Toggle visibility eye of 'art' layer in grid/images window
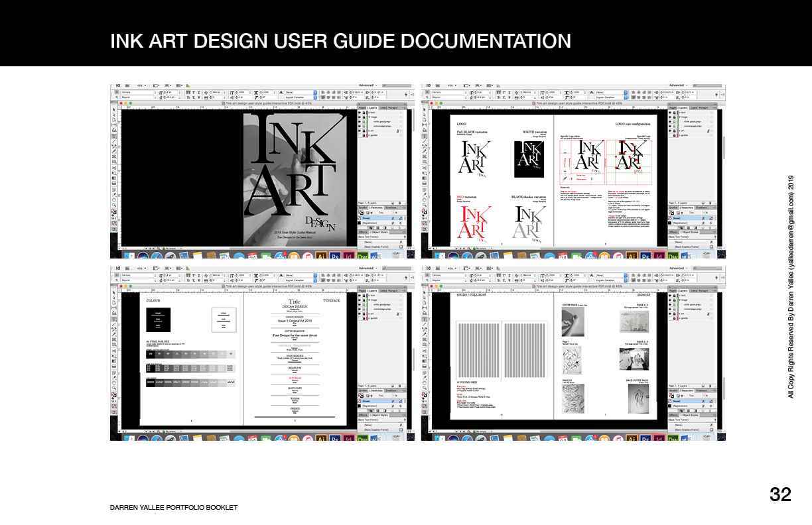 pyautogui.click(x=670, y=314)
